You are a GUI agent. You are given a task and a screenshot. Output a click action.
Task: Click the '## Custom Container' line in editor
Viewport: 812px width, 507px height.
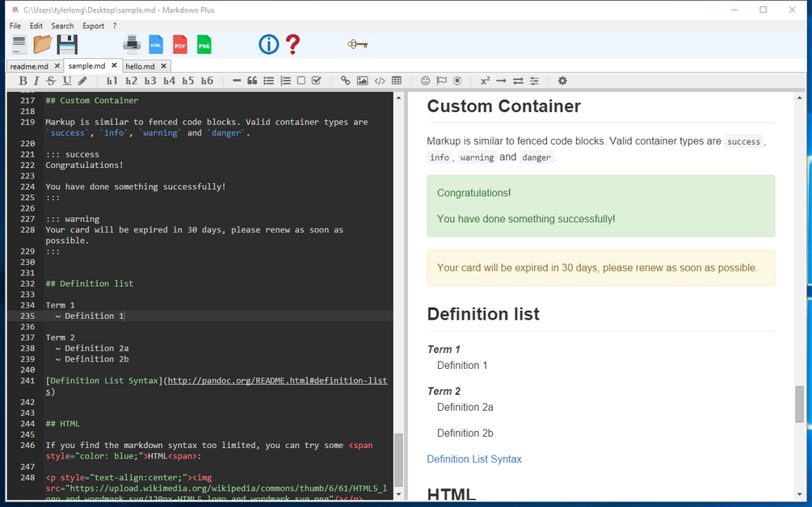tap(91, 100)
